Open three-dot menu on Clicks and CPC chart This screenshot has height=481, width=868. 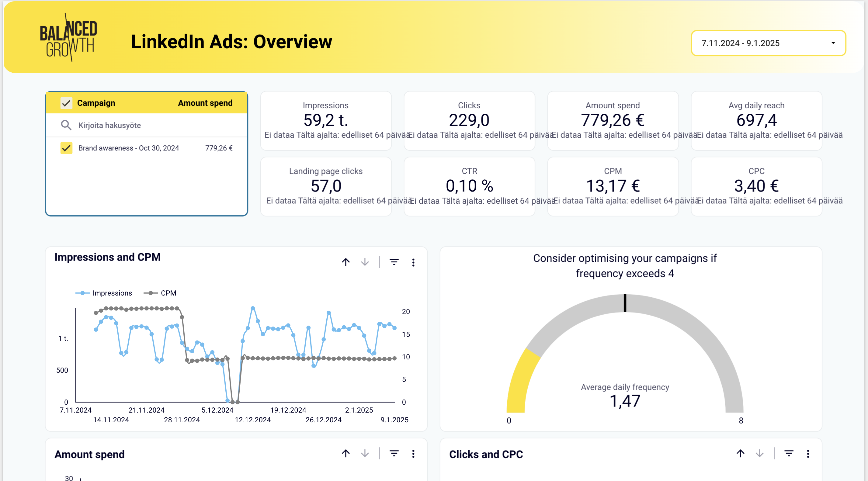point(808,454)
